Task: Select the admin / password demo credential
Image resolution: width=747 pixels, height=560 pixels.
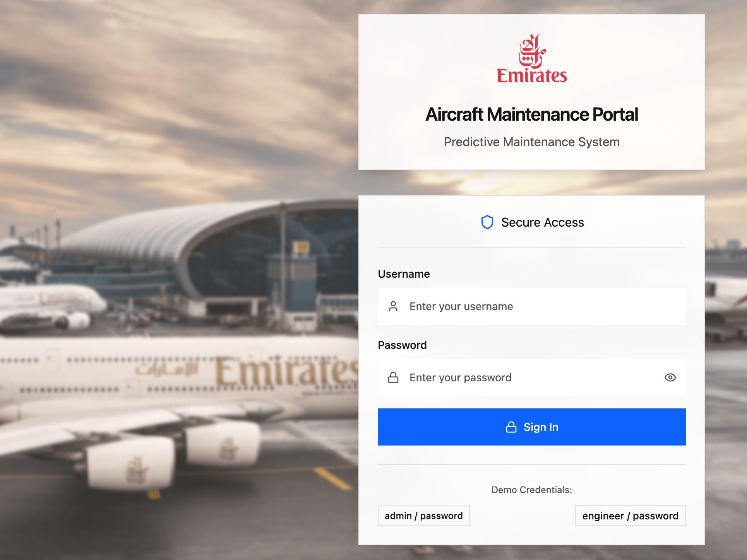Action: click(x=424, y=516)
